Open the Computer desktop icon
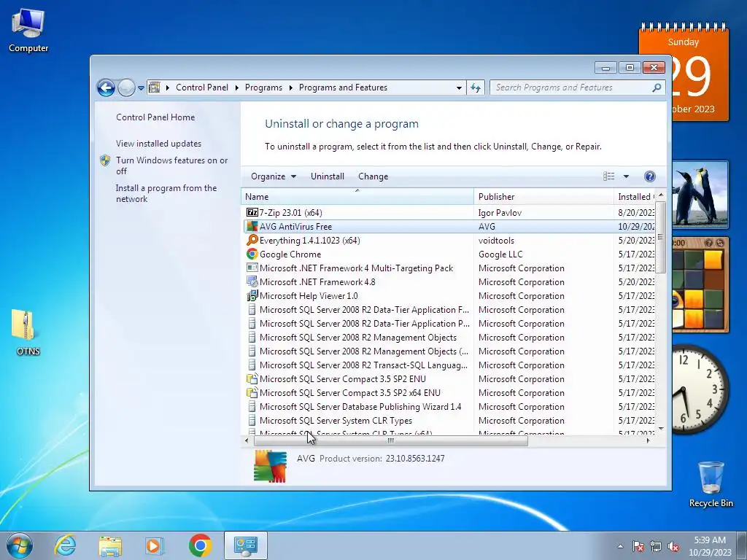Viewport: 747px width, 560px height. coord(28,31)
